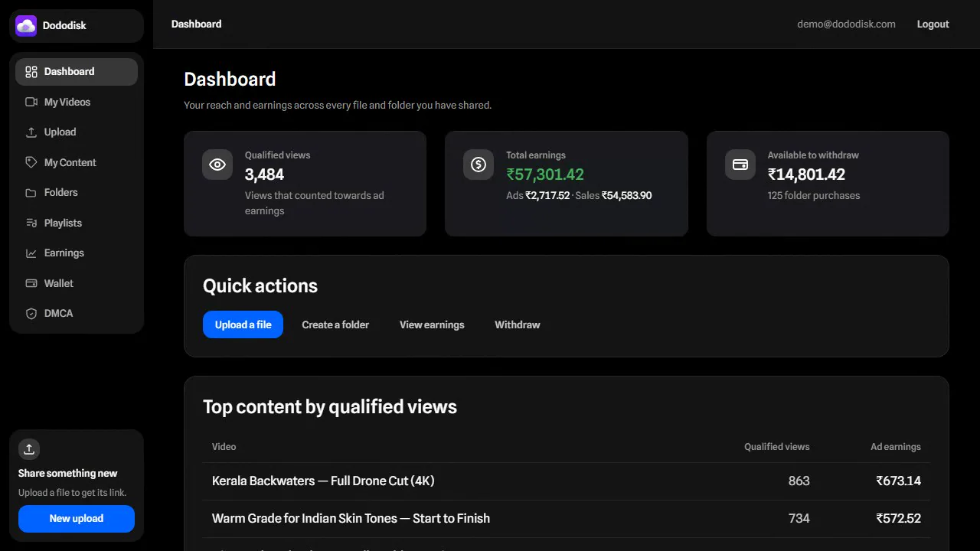Click the 734 qualified views value

point(799,519)
